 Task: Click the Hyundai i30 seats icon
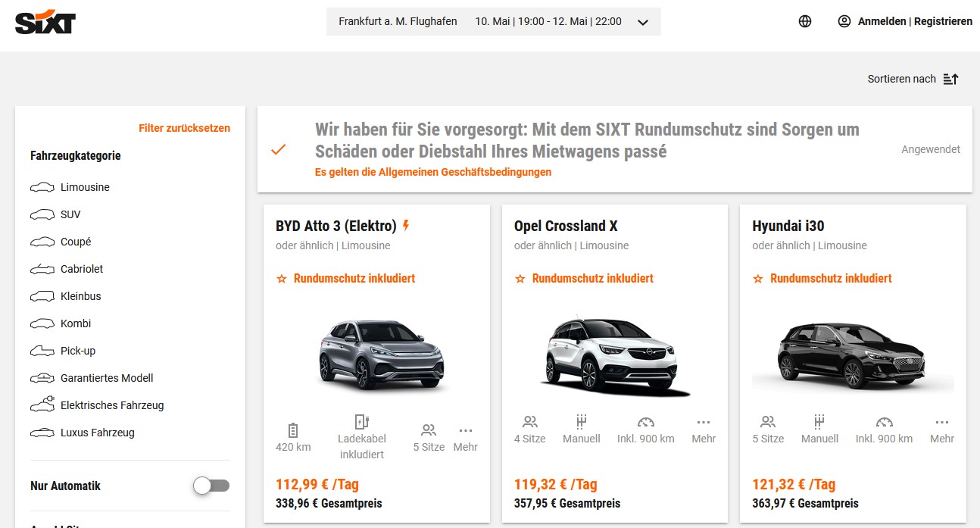(x=768, y=422)
